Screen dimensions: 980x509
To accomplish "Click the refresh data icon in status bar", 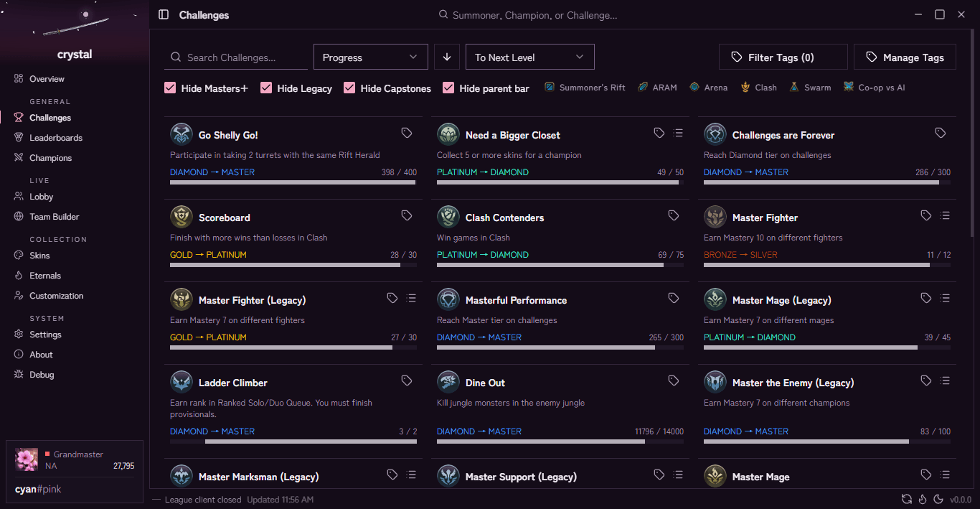I will click(x=907, y=499).
